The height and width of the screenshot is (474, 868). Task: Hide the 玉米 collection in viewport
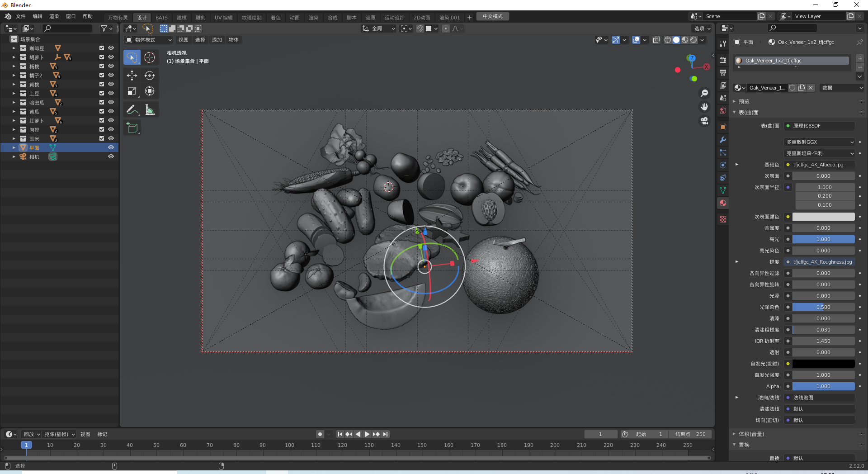pyautogui.click(x=111, y=138)
